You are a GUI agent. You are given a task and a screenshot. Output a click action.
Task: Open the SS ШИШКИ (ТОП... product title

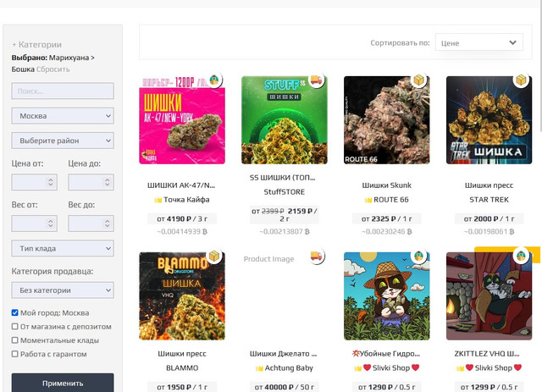[x=283, y=178]
